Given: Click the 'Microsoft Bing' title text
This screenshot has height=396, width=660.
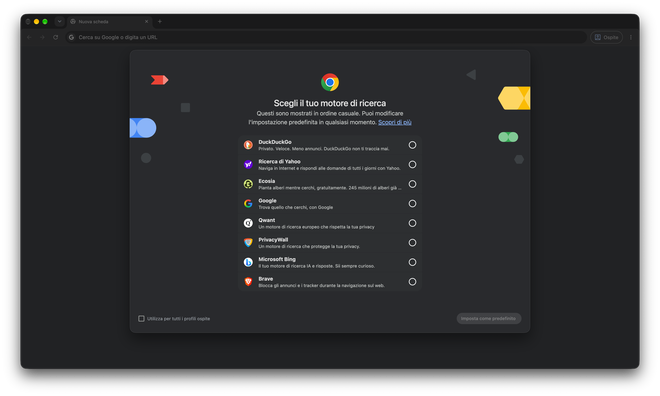Looking at the screenshot, I should pos(277,259).
